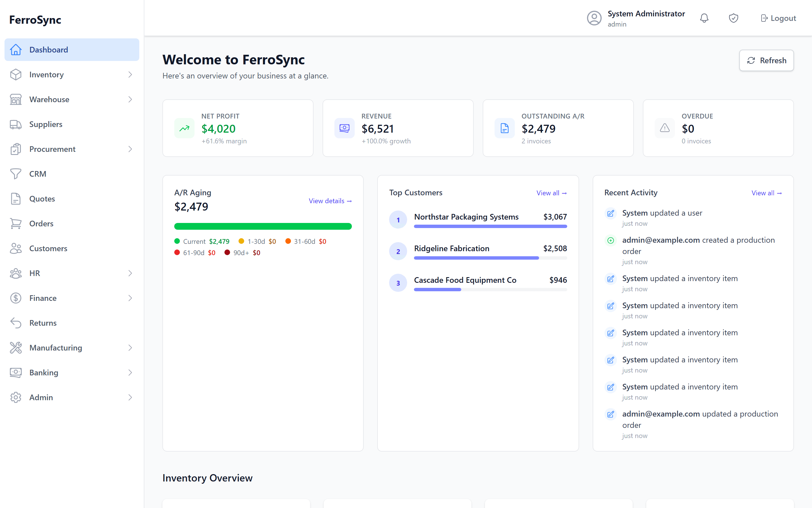Click the Revenue $6,521 value

click(x=378, y=129)
